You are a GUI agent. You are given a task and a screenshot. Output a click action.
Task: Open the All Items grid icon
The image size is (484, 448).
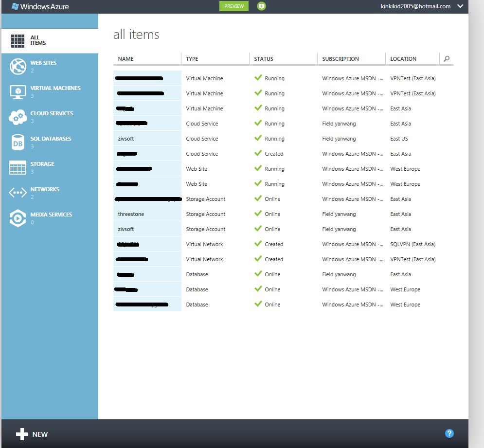[x=18, y=41]
